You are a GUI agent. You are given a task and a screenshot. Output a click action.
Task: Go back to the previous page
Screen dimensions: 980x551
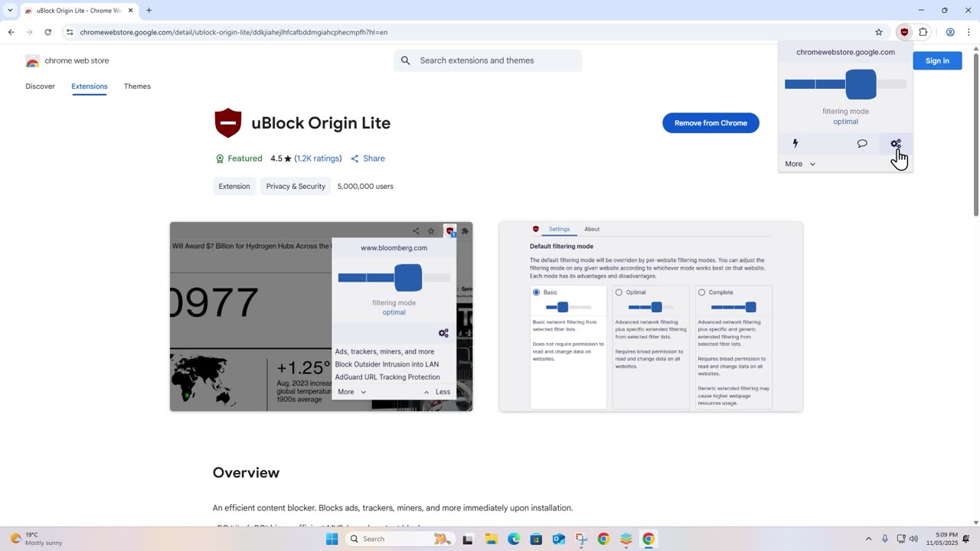(x=11, y=32)
